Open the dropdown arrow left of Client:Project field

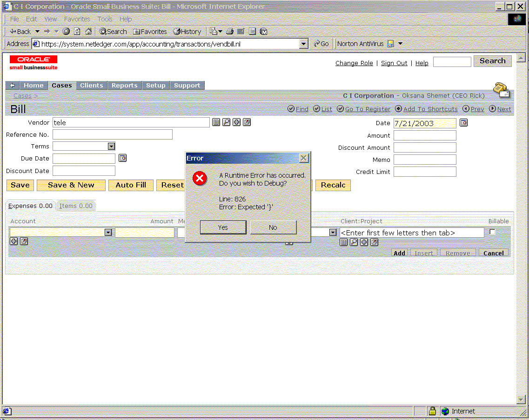pos(333,233)
